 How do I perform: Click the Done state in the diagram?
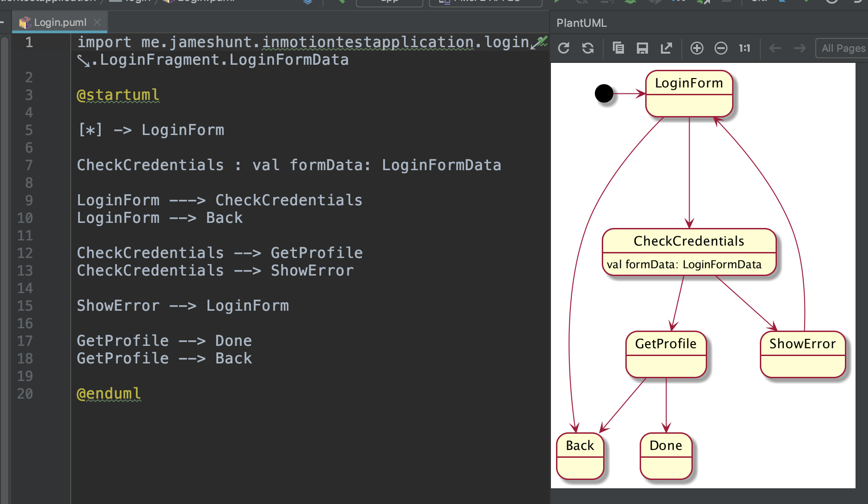click(x=666, y=456)
